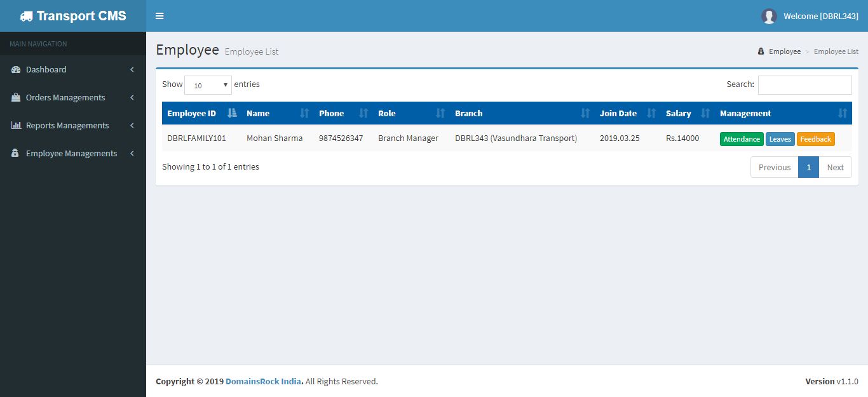Click DBRL343 (Vasundhara Transport) cell
This screenshot has height=397, width=868.
click(516, 138)
